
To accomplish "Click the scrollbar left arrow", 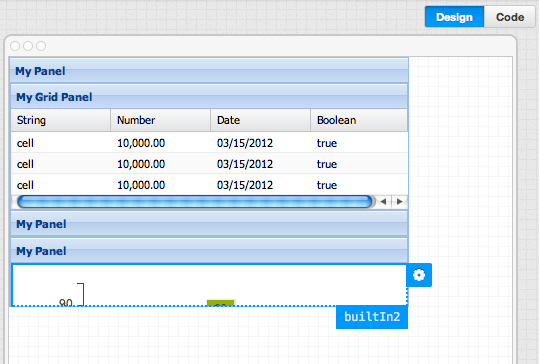I will [x=383, y=202].
